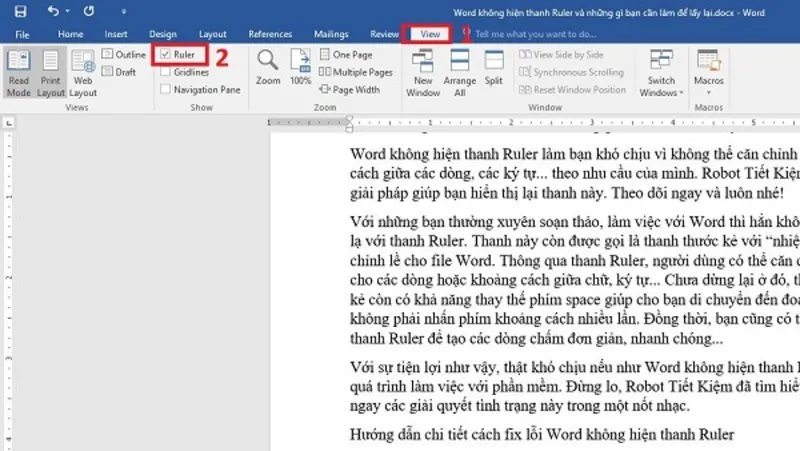This screenshot has width=800, height=451.
Task: Click the paragraph starting "Với những bạn thường xuyên"
Action: click(574, 280)
